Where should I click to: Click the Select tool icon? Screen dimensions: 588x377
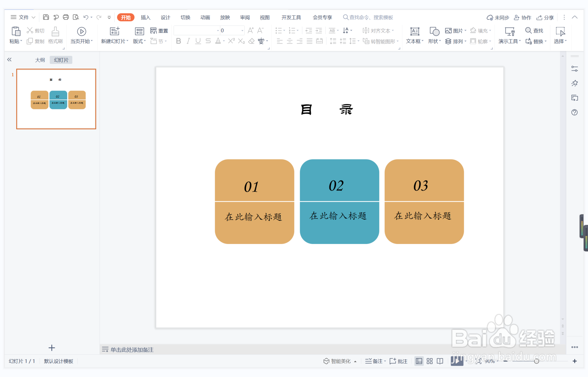coord(560,31)
